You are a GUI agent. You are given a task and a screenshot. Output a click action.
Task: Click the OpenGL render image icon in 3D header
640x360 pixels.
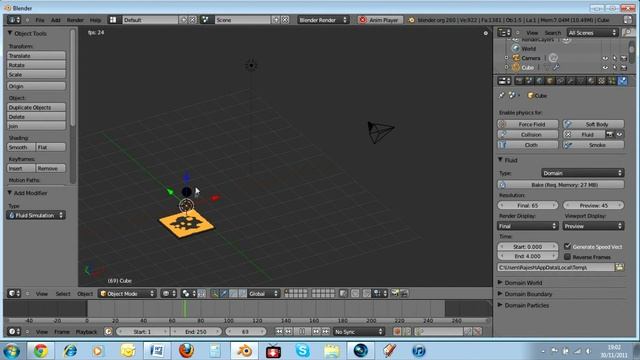point(395,293)
